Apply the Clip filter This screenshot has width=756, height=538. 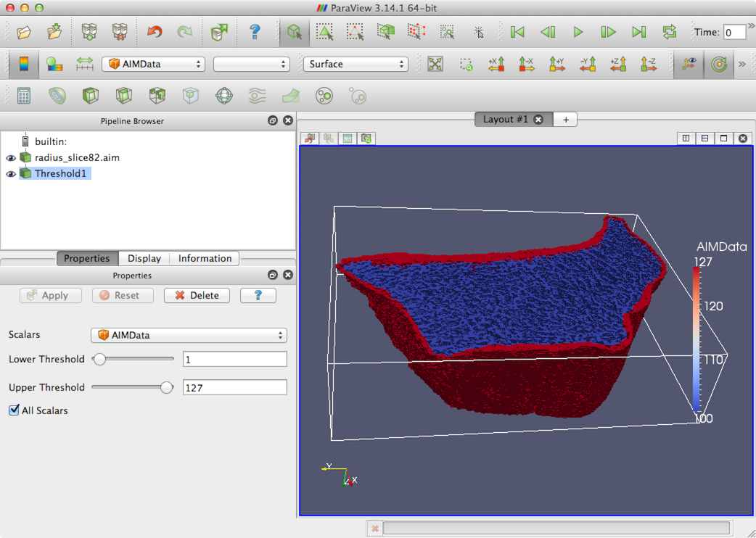[91, 96]
